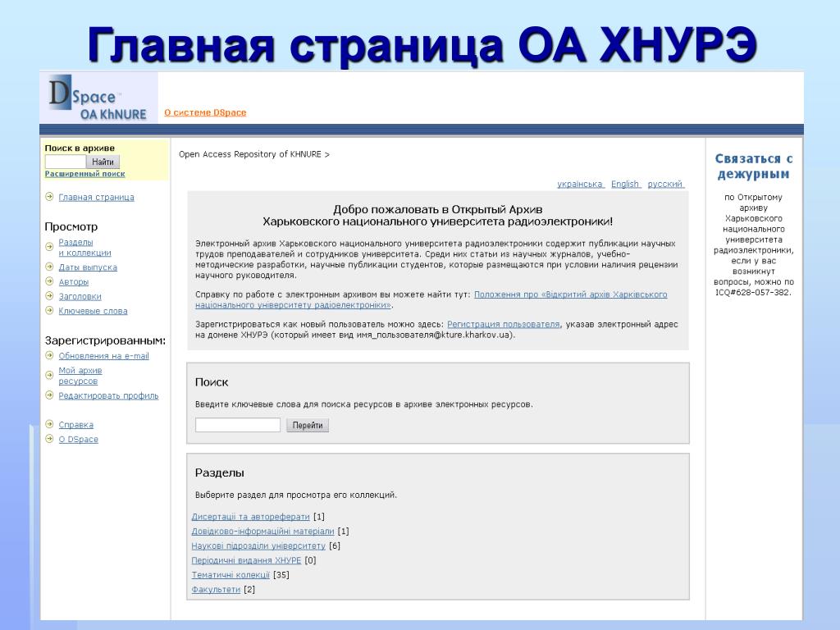Click the main 'Поиск' keyword field
Screen dimensions: 840x630
[238, 425]
